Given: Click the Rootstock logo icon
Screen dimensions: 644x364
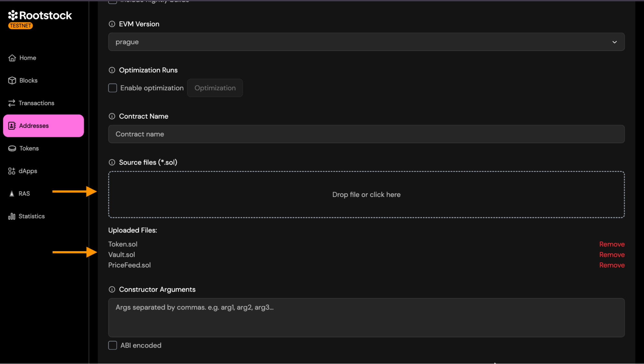Looking at the screenshot, I should click(x=13, y=15).
